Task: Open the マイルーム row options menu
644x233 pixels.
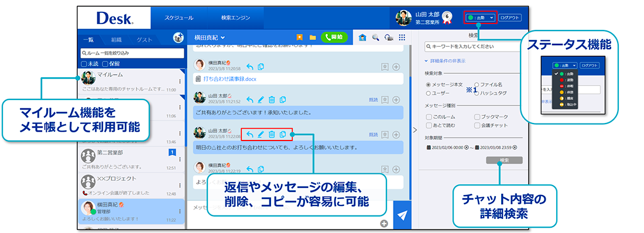Action: coord(180,81)
